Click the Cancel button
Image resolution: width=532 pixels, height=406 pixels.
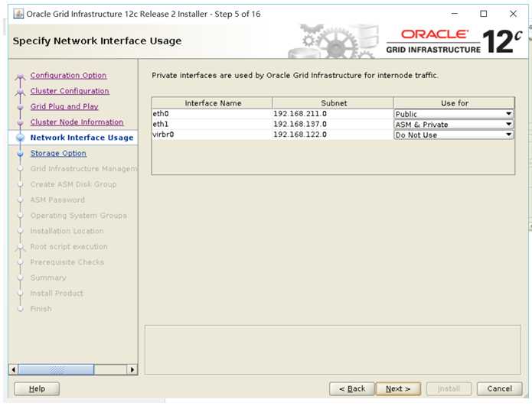point(499,388)
